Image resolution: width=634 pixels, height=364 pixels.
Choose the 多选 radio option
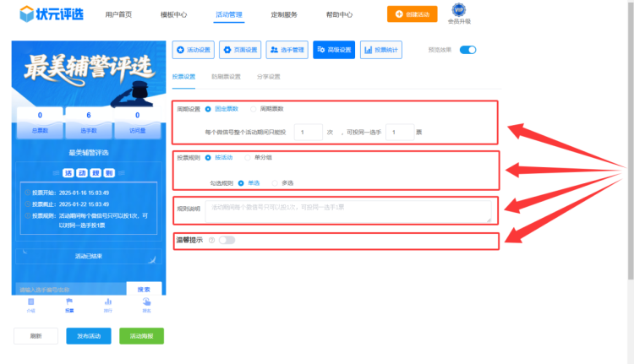point(275,182)
